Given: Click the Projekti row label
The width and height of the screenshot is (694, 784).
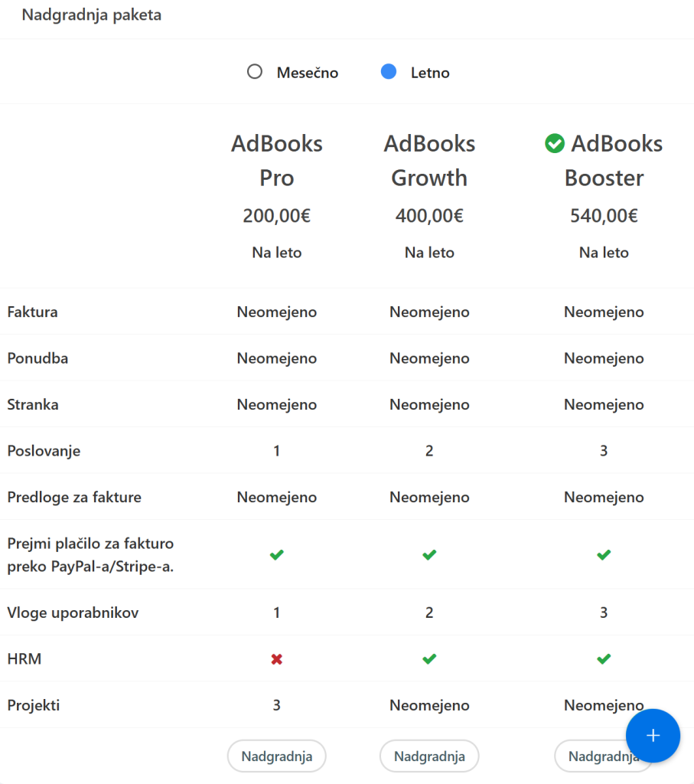Looking at the screenshot, I should [x=34, y=705].
